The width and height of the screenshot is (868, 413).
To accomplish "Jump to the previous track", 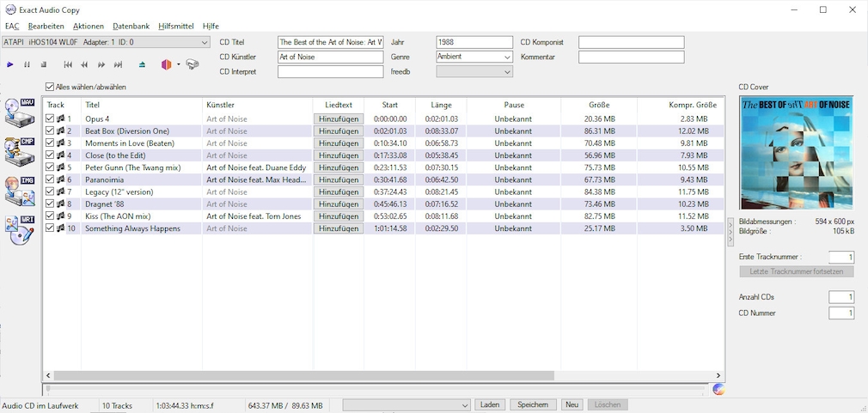I will [68, 64].
